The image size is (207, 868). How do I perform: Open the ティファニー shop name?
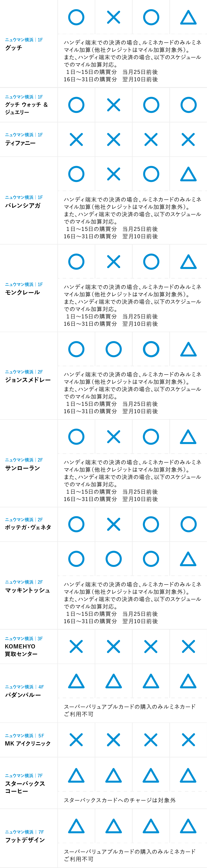[20, 143]
